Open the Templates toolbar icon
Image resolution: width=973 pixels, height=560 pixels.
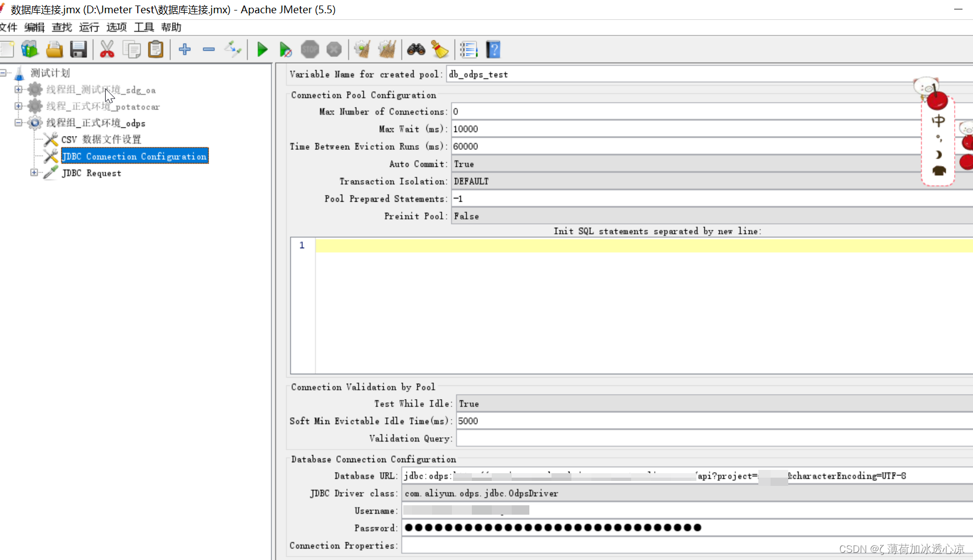pyautogui.click(x=30, y=50)
